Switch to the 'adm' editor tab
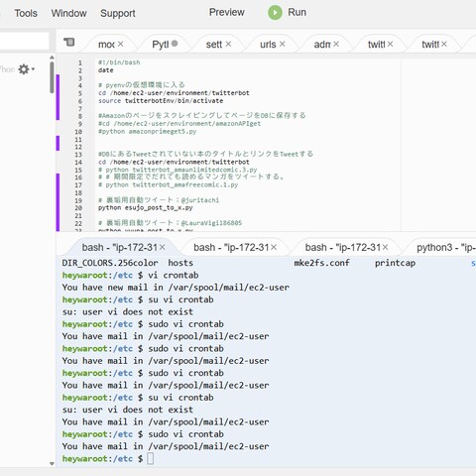 [x=322, y=45]
